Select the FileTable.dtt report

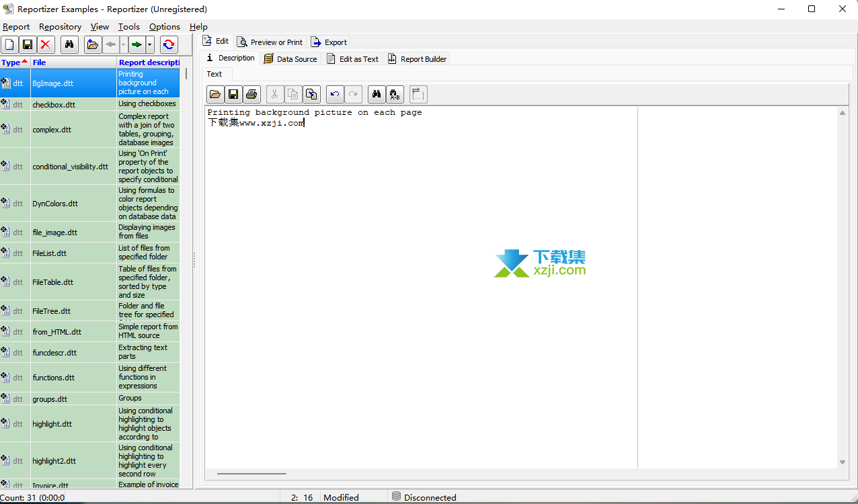pyautogui.click(x=90, y=282)
